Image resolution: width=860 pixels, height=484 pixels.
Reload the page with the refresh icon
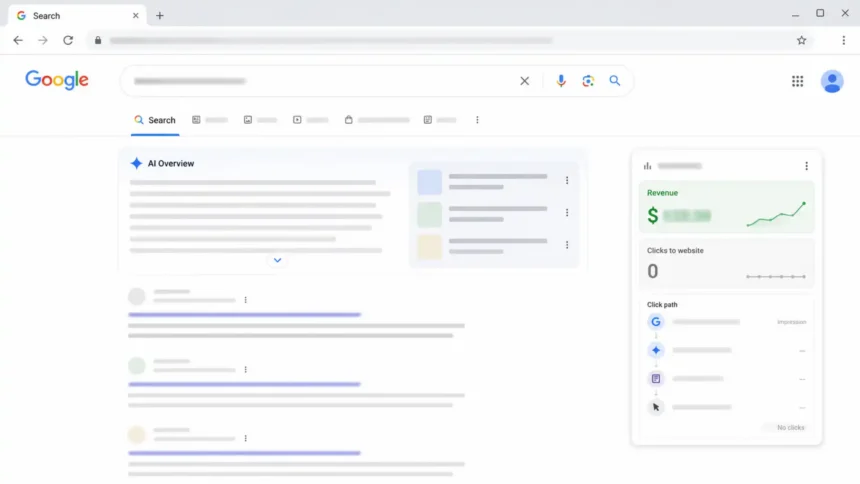pos(68,40)
